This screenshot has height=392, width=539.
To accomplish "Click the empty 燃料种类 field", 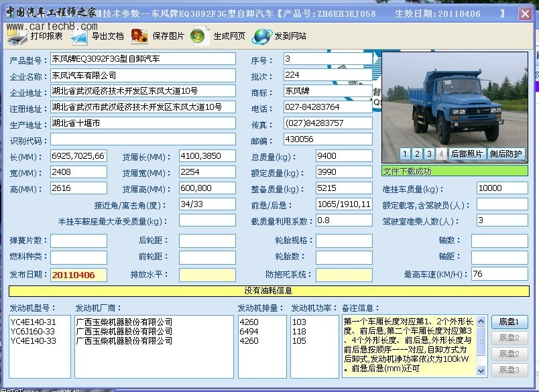I will coord(78,257).
